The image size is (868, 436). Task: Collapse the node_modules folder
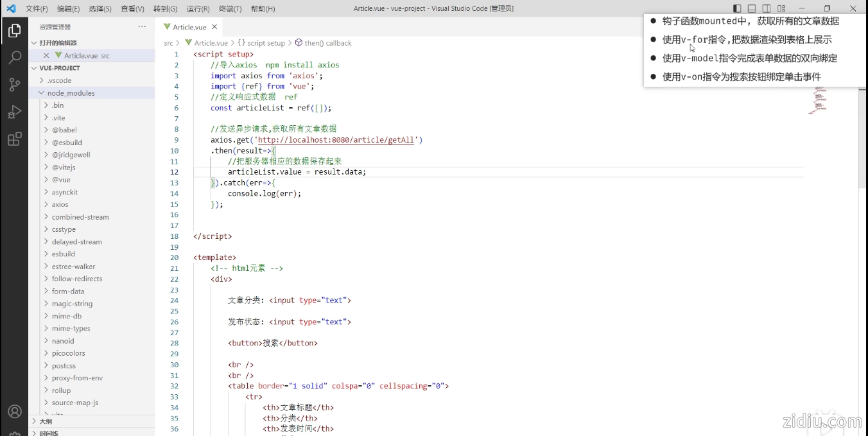(71, 93)
